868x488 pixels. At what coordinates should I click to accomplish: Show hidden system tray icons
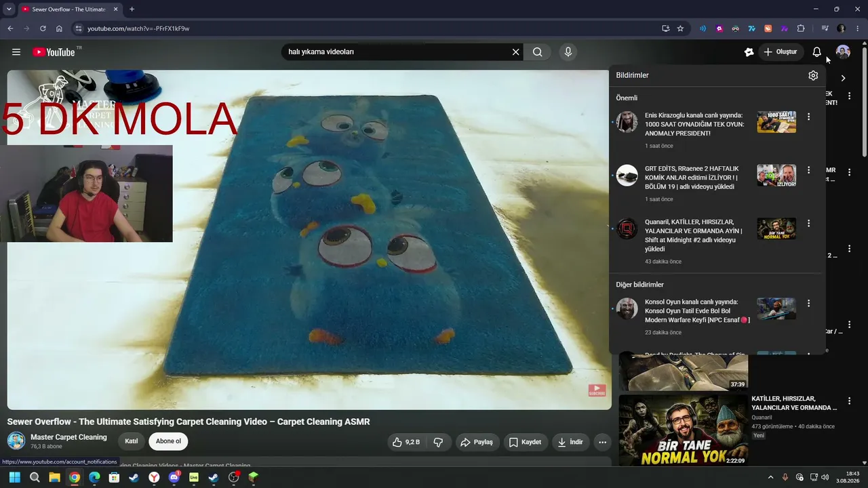tap(770, 477)
